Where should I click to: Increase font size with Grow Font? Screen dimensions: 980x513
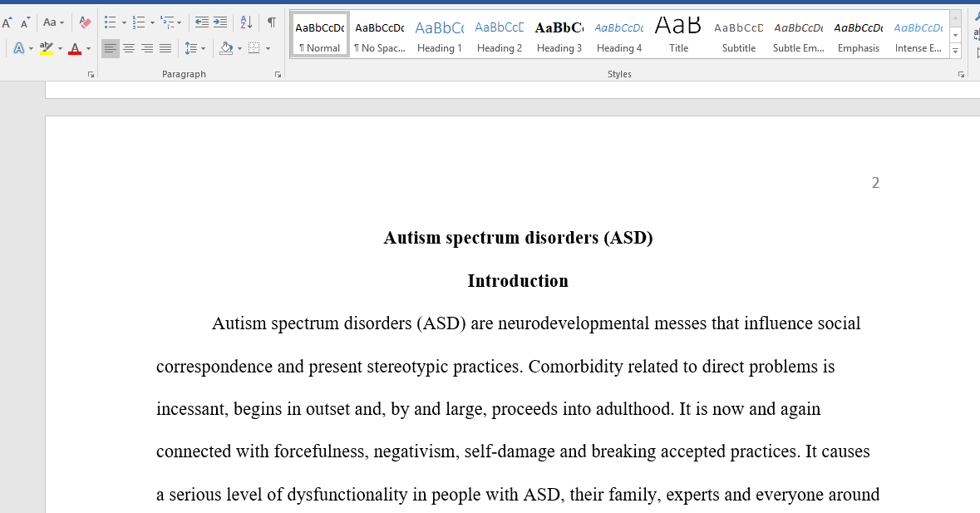7,23
